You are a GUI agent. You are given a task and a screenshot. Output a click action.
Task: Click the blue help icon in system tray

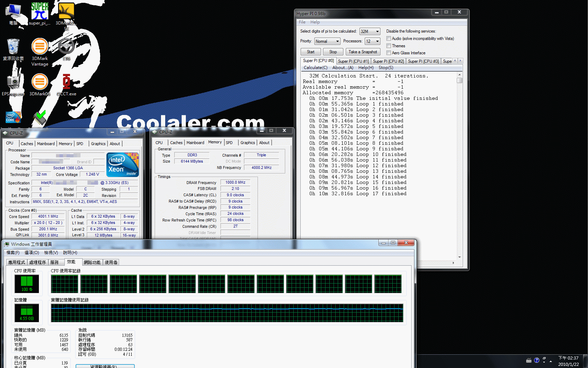pos(537,360)
